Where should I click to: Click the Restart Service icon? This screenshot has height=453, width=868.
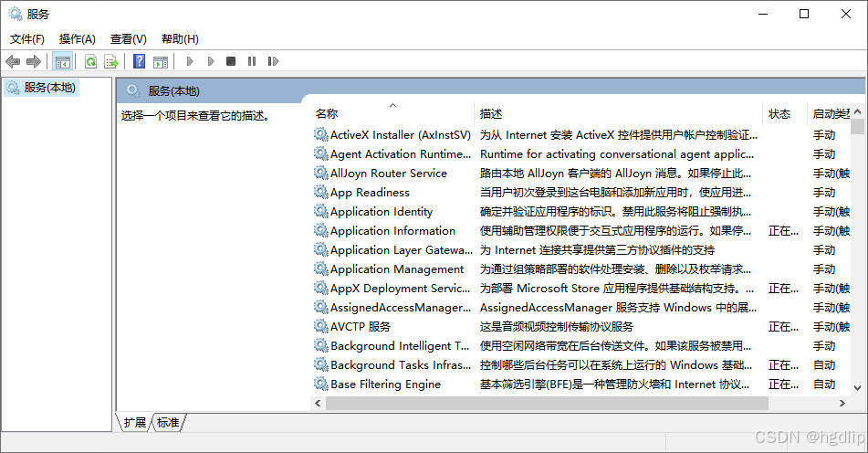273,61
